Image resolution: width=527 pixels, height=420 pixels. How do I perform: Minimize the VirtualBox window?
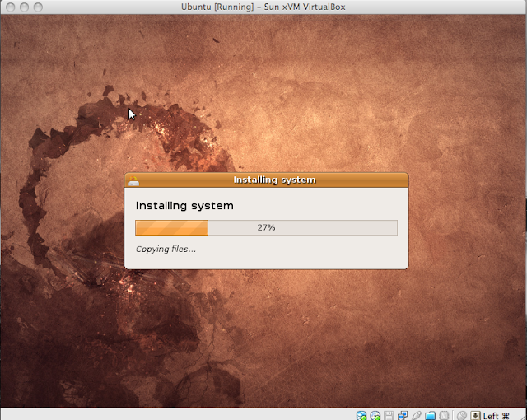[24, 7]
